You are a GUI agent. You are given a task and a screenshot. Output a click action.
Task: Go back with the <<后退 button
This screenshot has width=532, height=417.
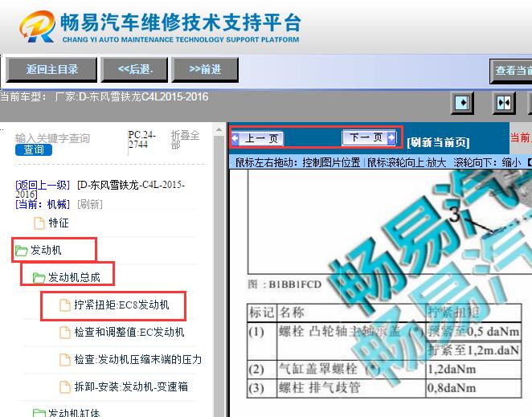135,70
